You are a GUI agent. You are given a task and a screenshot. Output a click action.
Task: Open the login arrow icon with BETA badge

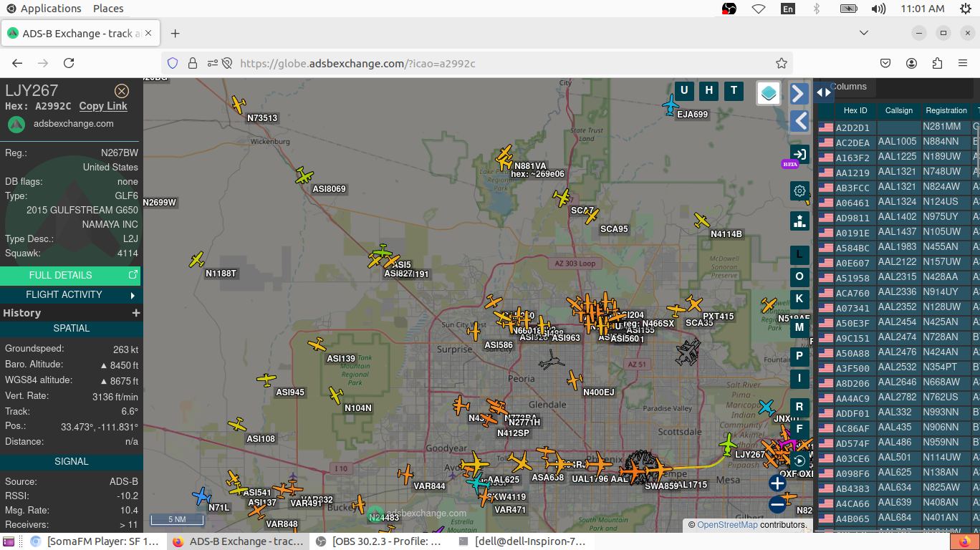coord(799,154)
